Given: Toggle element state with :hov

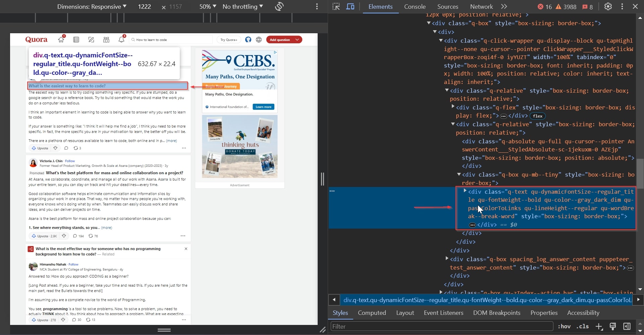Looking at the screenshot, I should point(564,326).
